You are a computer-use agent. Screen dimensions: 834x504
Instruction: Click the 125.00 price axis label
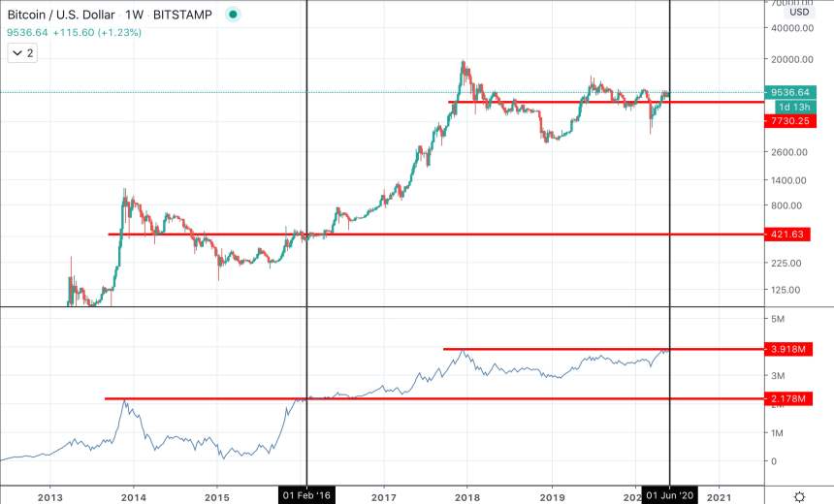coord(786,290)
